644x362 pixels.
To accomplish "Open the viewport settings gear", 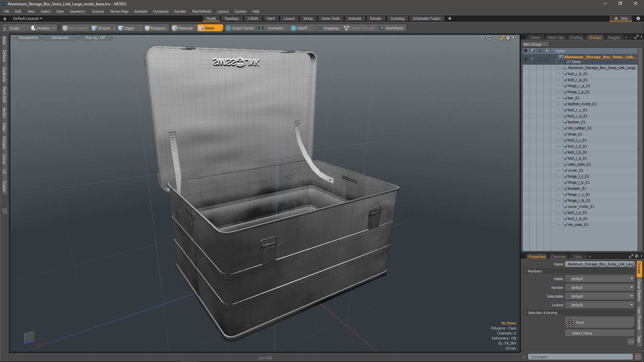I will 508,38.
